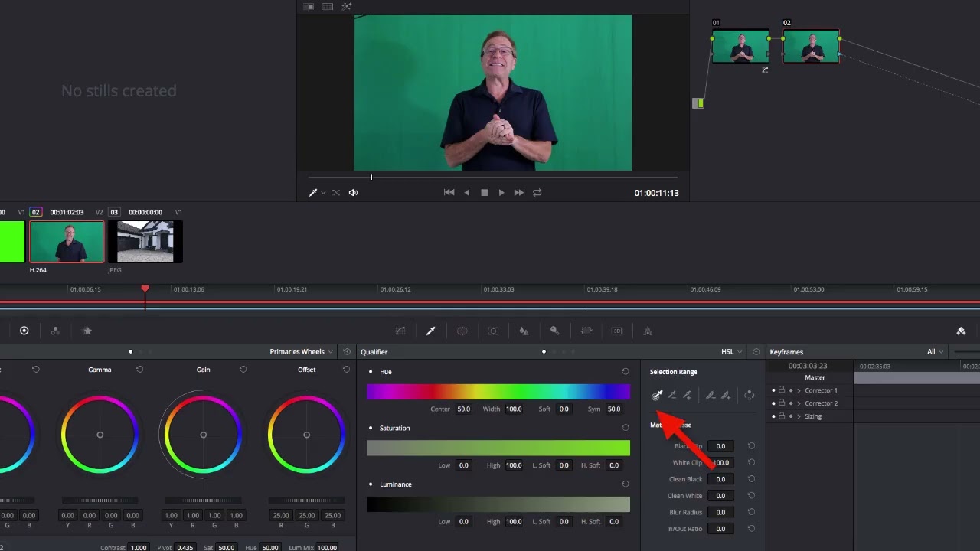This screenshot has width=980, height=551.
Task: Reset the Luminance qualifier range
Action: click(625, 484)
